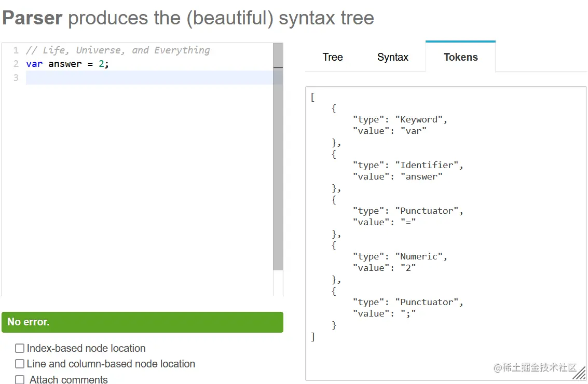Click the var keyword in the editor

click(x=34, y=64)
